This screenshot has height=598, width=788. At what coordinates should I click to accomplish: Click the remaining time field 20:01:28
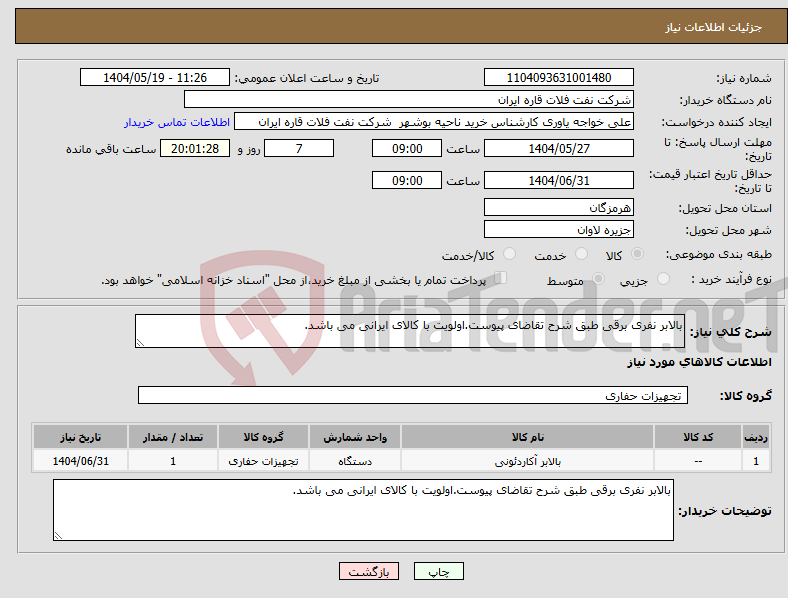(195, 148)
